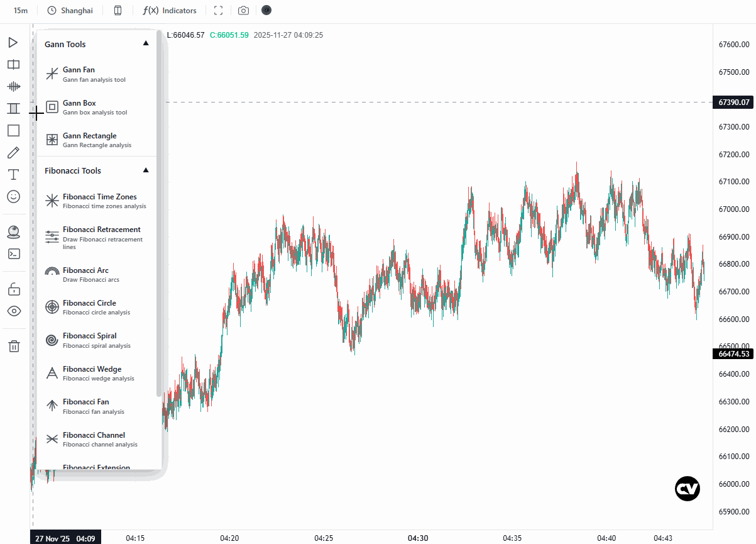Click the crystal ball icon in sidebar
This screenshot has height=544, width=756.
click(x=13, y=232)
